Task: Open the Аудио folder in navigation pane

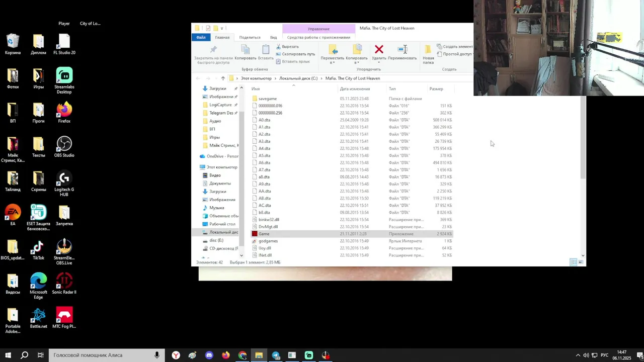Action: tap(215, 121)
